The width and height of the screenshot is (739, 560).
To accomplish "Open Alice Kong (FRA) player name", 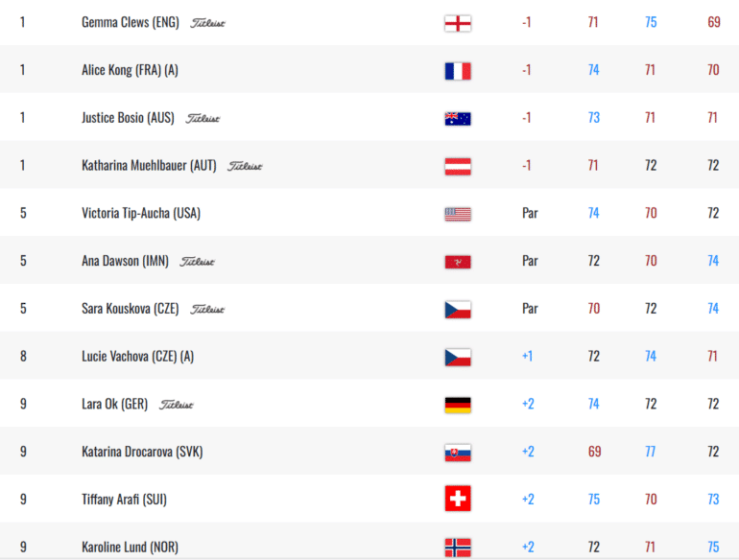I will pyautogui.click(x=130, y=70).
